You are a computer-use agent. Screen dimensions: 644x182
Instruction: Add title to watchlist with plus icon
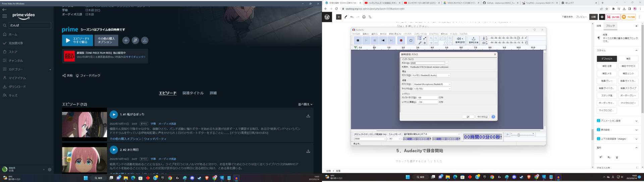tap(126, 40)
